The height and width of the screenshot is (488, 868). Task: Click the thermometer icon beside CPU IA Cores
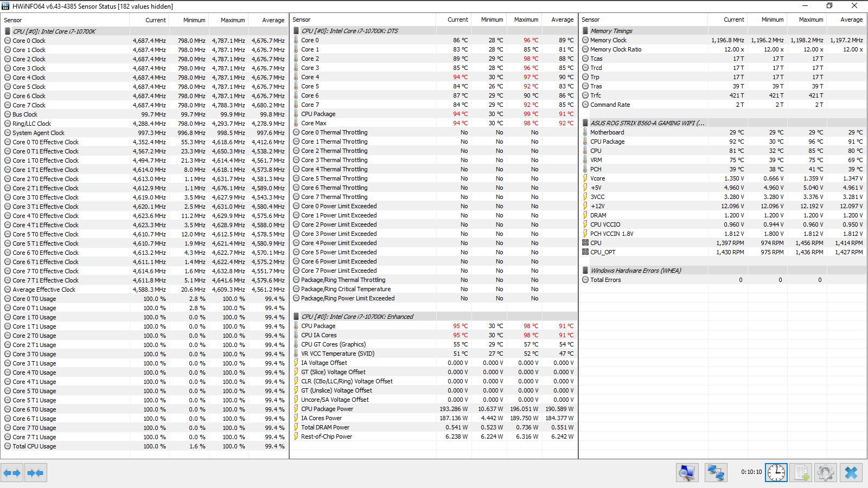296,335
